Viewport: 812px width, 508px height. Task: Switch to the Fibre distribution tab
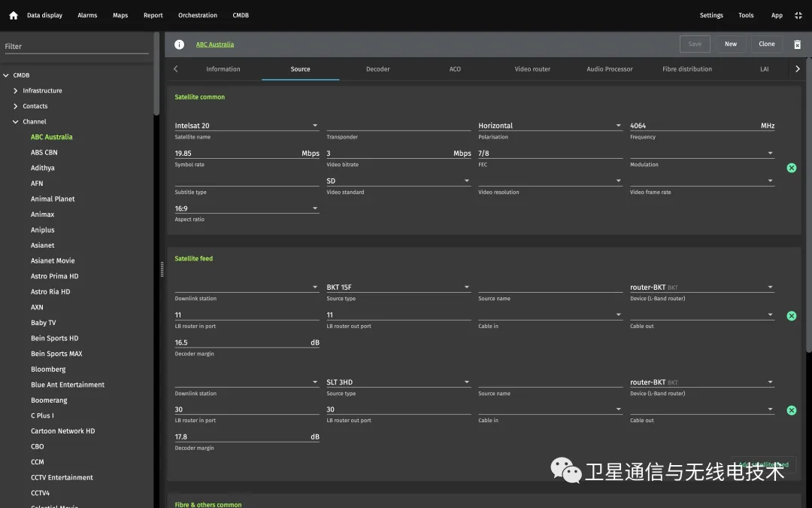(x=686, y=69)
